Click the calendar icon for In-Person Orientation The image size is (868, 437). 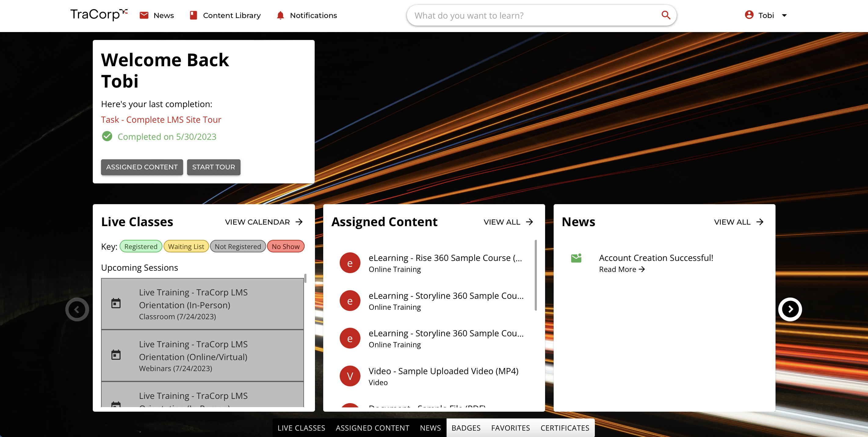[116, 303]
